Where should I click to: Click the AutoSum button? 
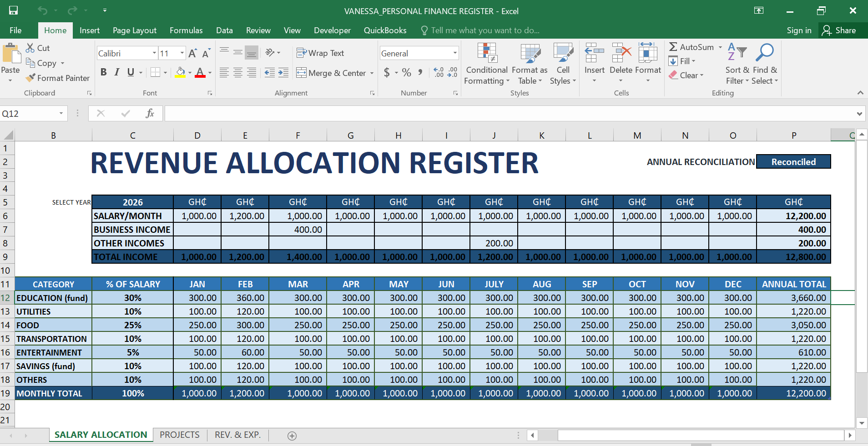(x=691, y=47)
